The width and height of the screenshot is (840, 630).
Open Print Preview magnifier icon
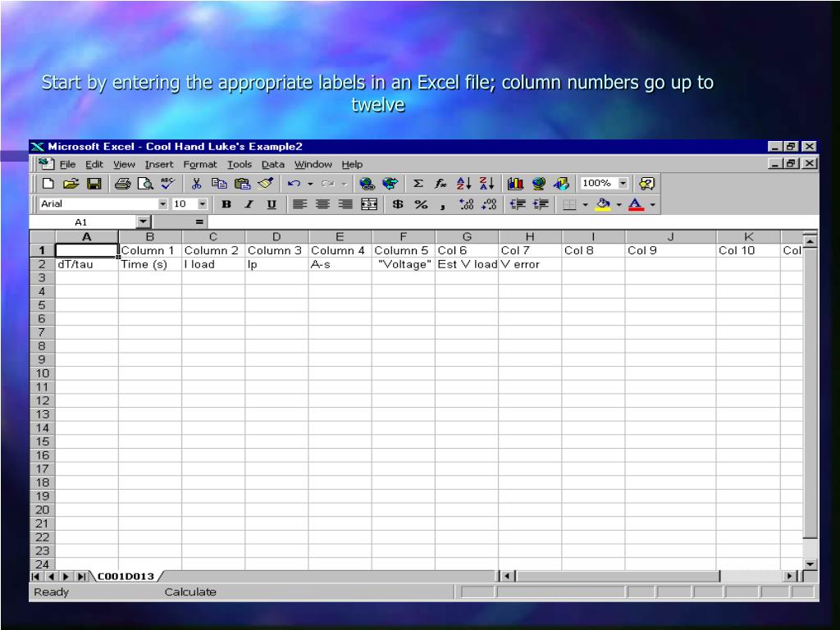[x=145, y=184]
